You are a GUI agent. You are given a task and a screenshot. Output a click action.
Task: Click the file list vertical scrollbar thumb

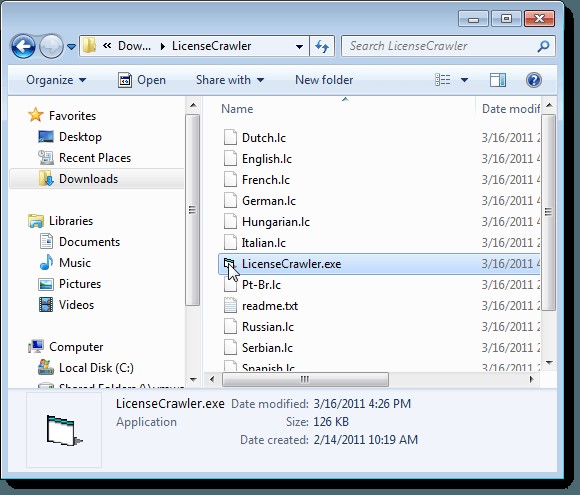pyautogui.click(x=549, y=212)
